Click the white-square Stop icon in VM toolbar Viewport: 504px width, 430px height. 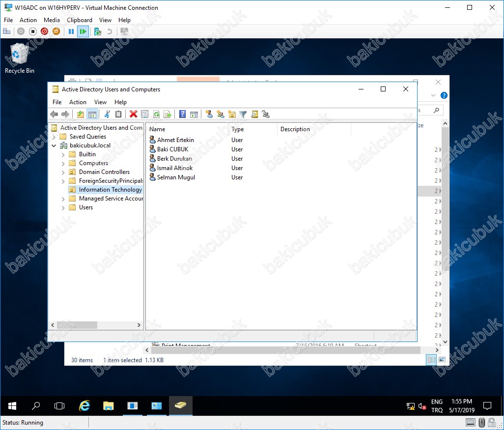[x=33, y=31]
